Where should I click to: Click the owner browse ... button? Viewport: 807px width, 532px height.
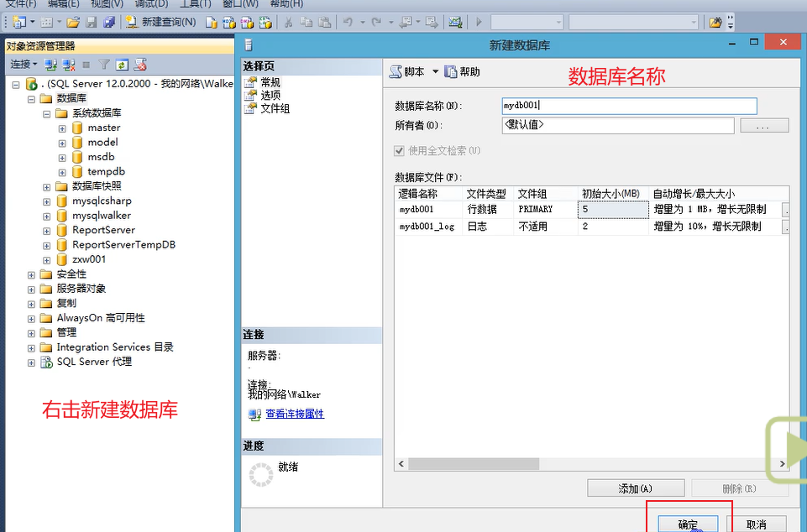click(x=764, y=126)
